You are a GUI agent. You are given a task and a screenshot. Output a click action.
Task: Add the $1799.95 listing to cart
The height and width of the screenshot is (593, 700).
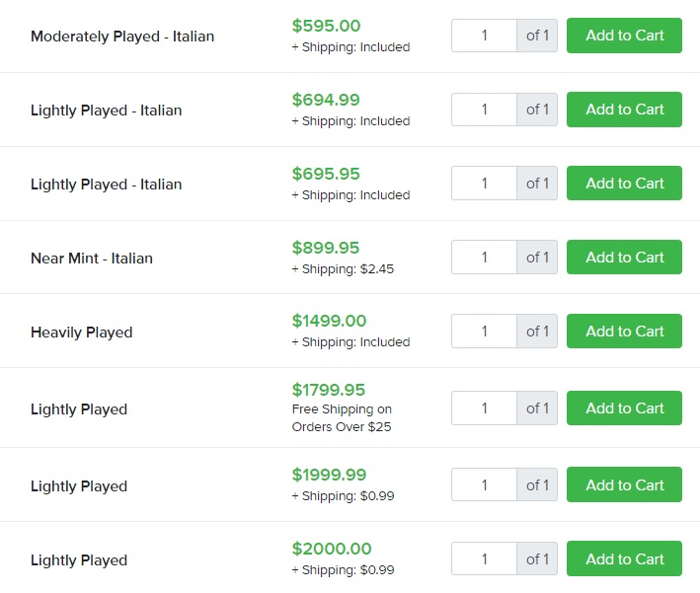click(624, 408)
